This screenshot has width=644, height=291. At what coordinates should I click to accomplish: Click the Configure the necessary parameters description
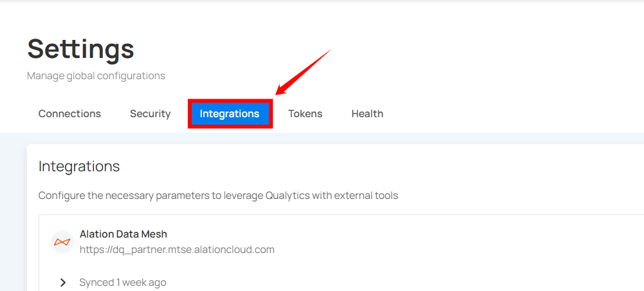click(x=218, y=195)
